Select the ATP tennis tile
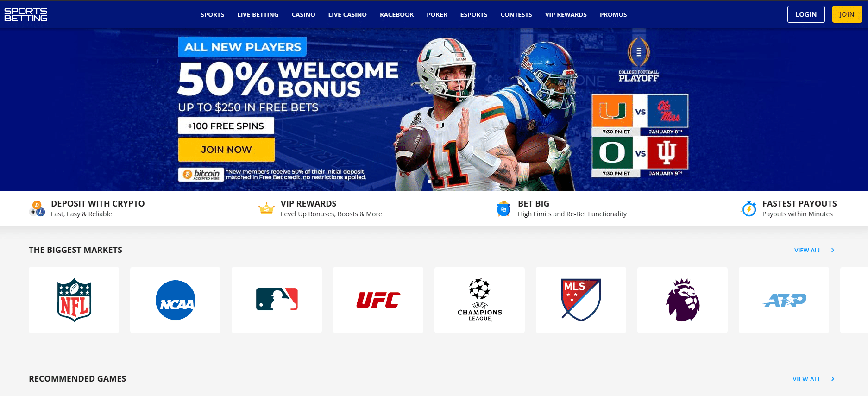This screenshot has width=868, height=396. pyautogui.click(x=784, y=300)
